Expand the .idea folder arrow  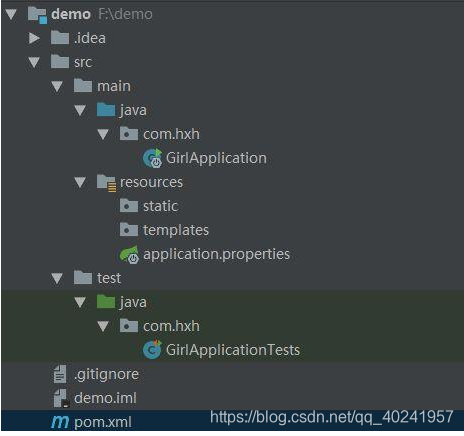tap(34, 38)
